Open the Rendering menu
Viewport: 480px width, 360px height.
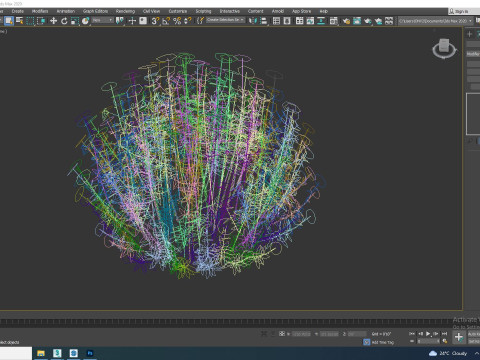point(125,11)
